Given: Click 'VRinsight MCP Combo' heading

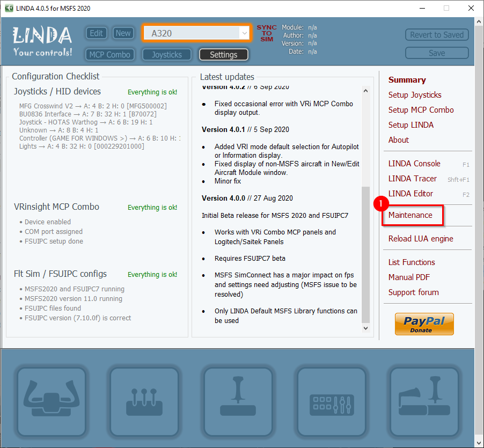Looking at the screenshot, I should (x=56, y=207).
